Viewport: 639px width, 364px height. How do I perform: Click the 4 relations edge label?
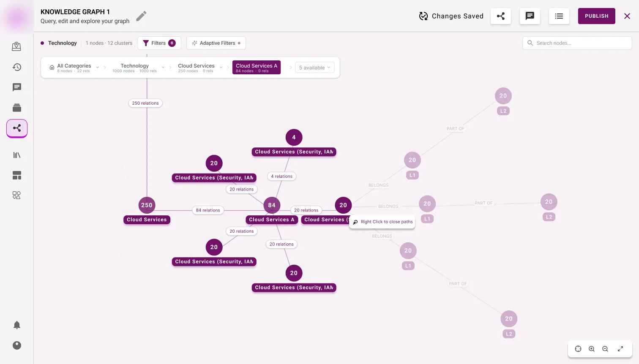[x=281, y=177]
